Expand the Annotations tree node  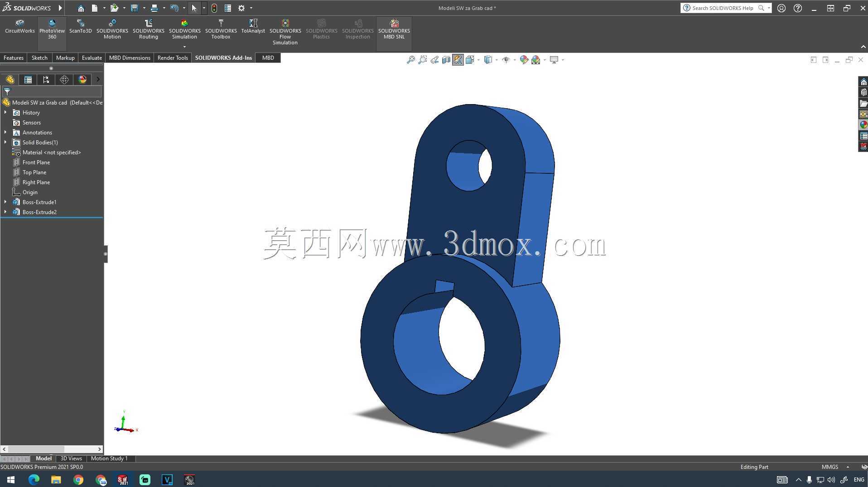pos(5,132)
